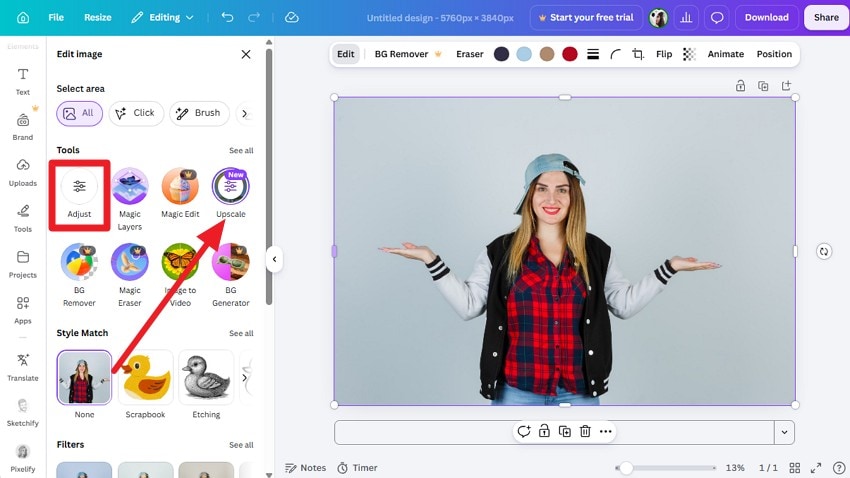Open the Magic Eraser tool
850x478 pixels.
pyautogui.click(x=130, y=275)
